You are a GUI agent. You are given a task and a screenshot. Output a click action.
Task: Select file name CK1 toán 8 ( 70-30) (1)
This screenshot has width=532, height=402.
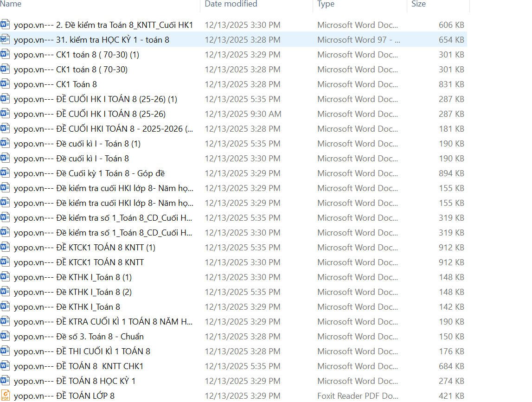pyautogui.click(x=77, y=55)
